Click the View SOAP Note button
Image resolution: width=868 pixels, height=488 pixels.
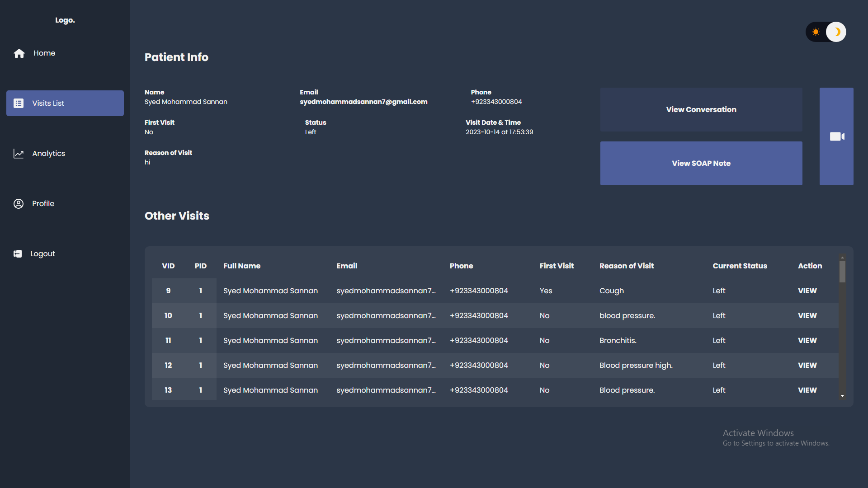(701, 164)
